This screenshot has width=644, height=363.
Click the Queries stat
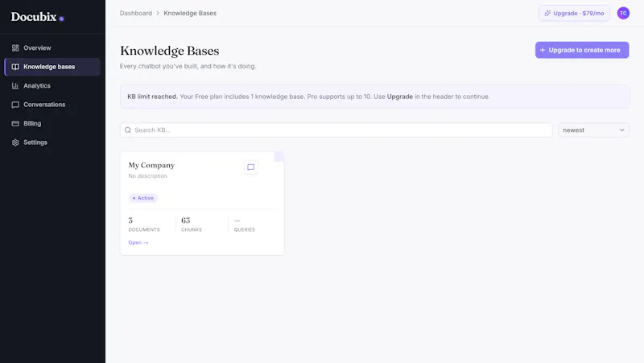pyautogui.click(x=245, y=225)
